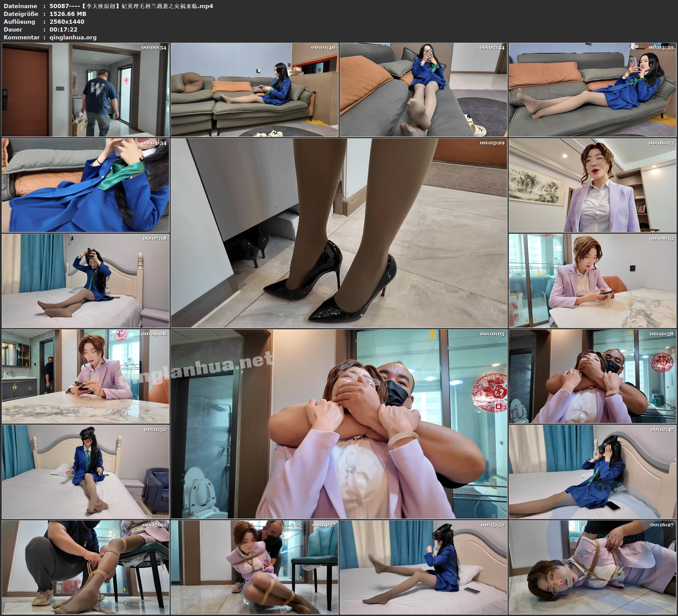Click the Dateiname filename text
Screen dimensions: 678x616
[131, 6]
